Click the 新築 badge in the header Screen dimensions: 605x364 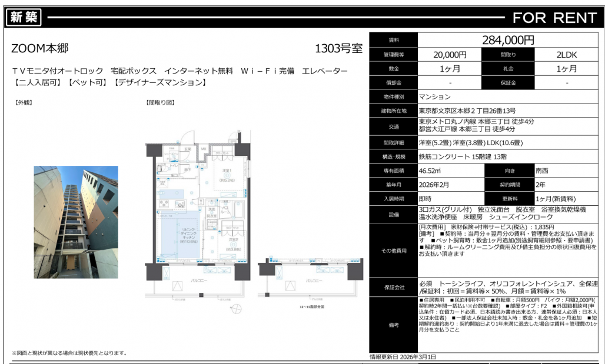[24, 18]
